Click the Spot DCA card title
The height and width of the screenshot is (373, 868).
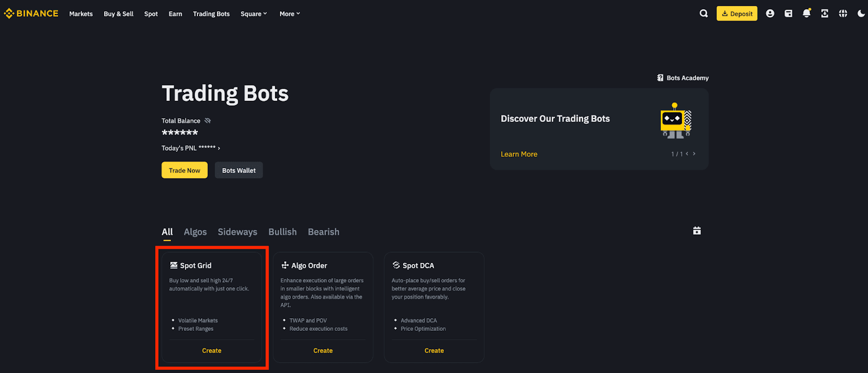click(418, 266)
